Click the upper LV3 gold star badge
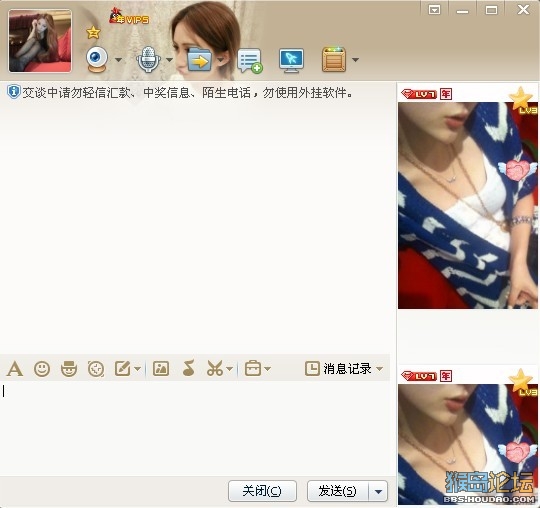The image size is (540, 508). coord(523,101)
